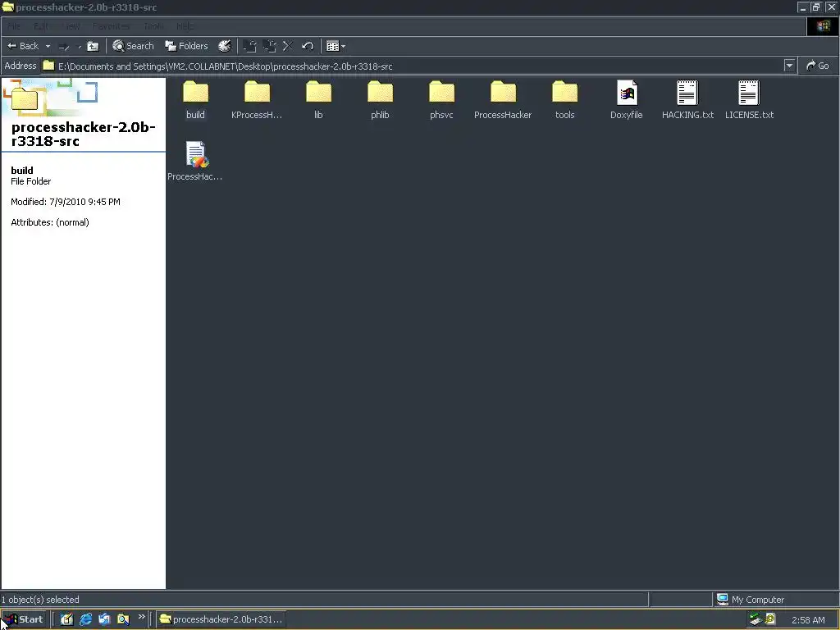Toggle the Folders pane
Image resolution: width=840 pixels, height=630 pixels.
pos(186,46)
